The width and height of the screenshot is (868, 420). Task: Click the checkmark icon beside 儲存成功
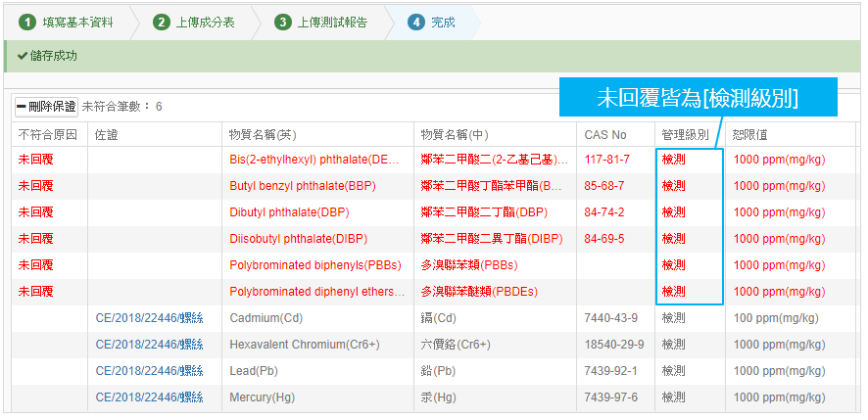(x=22, y=57)
